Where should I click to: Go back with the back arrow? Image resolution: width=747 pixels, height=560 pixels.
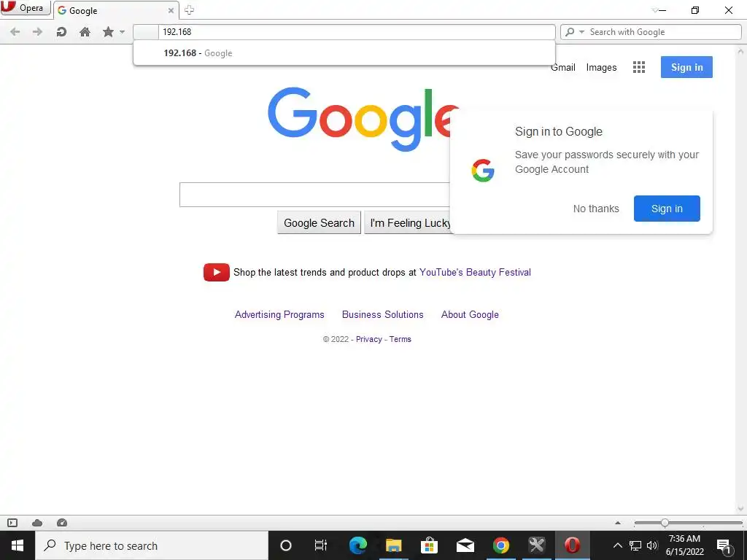point(15,32)
